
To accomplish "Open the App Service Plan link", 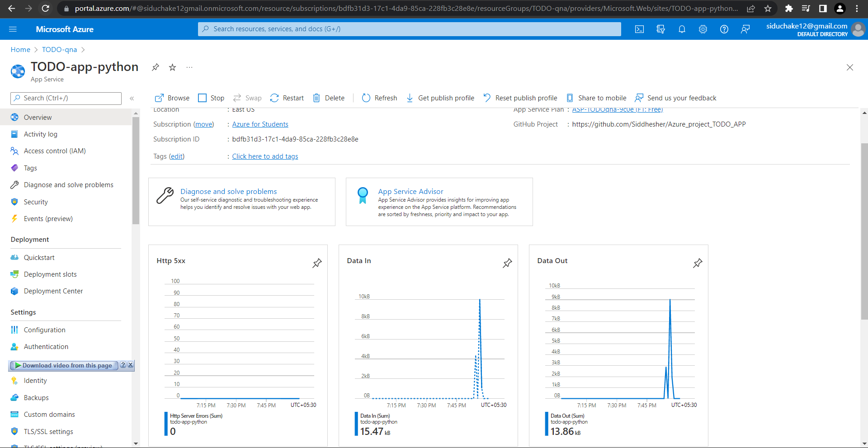I will pyautogui.click(x=618, y=110).
